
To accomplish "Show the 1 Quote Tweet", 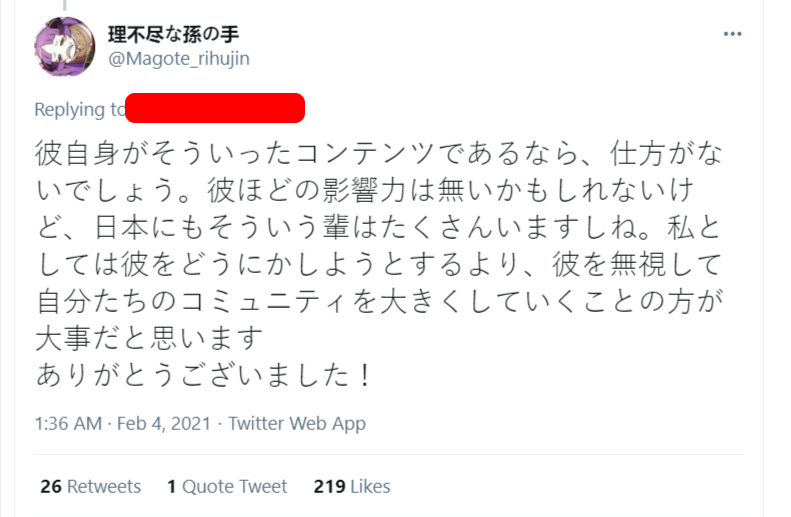I will point(227,487).
